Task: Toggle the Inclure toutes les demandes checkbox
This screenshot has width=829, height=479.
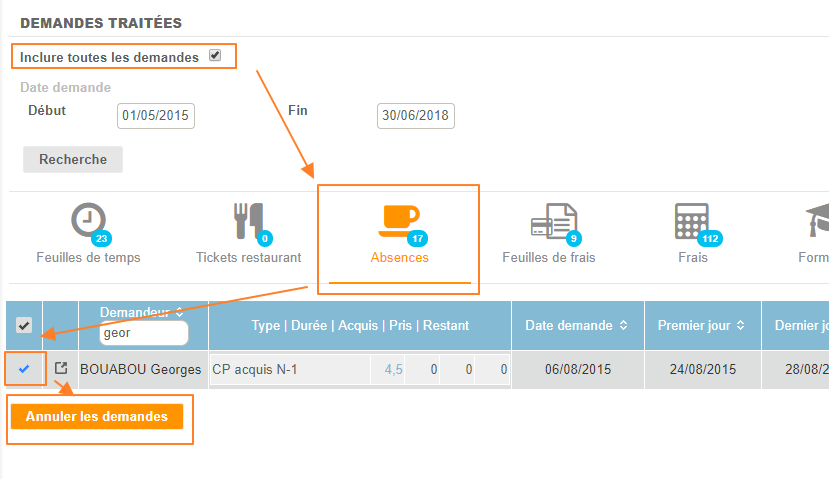Action: 215,56
